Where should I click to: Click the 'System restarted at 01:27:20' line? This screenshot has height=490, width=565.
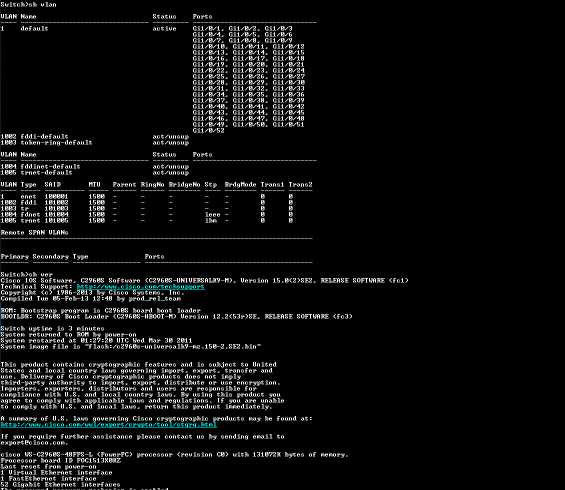pos(97,341)
